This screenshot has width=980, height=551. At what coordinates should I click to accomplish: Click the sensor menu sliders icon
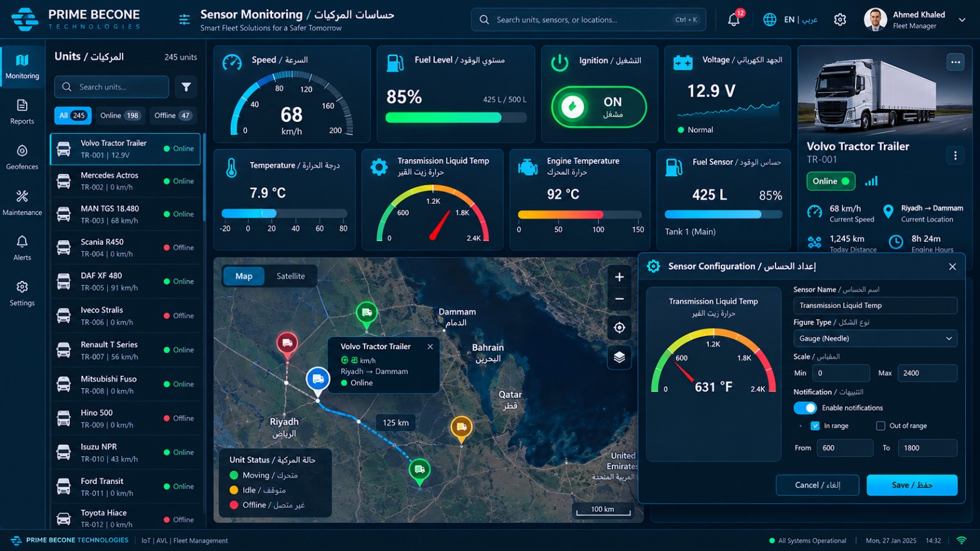tap(184, 20)
